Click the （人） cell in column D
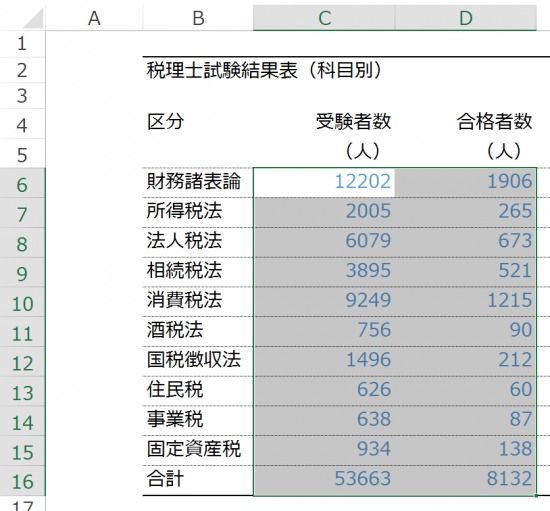This screenshot has width=550, height=511. point(465,154)
